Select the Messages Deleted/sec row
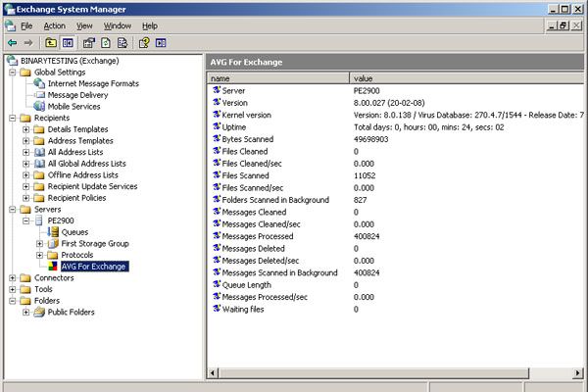Screen dimensions: 588x392 (x=395, y=261)
